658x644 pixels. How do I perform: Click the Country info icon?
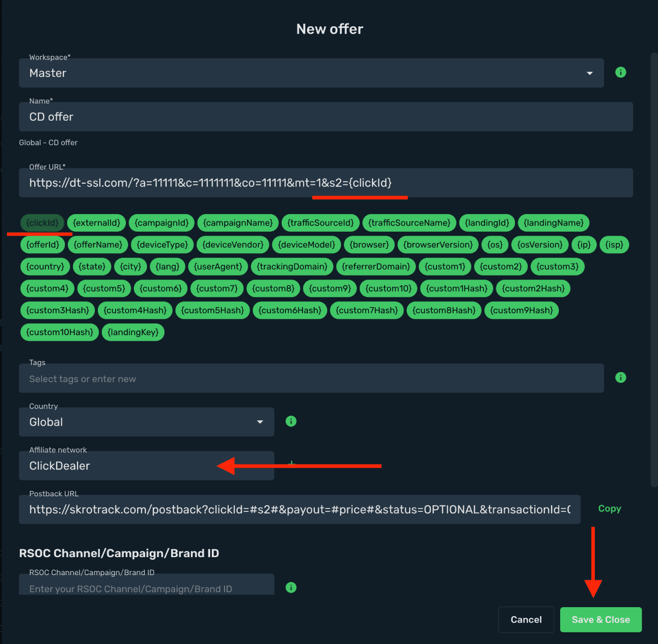[291, 421]
